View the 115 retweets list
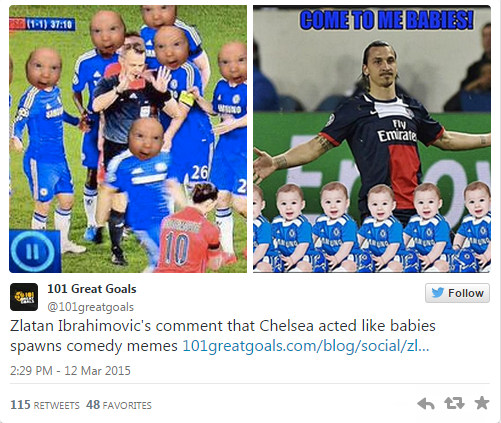 [45, 405]
